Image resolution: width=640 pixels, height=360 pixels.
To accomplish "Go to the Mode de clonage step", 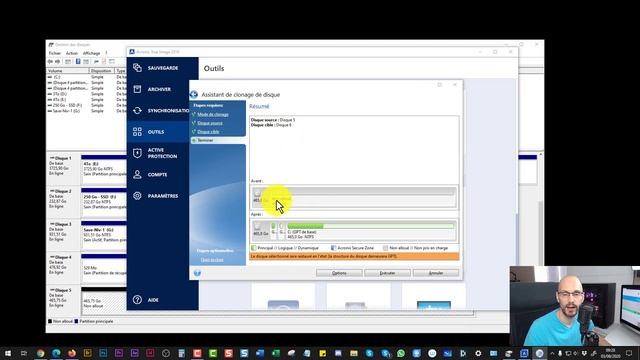I will [213, 114].
